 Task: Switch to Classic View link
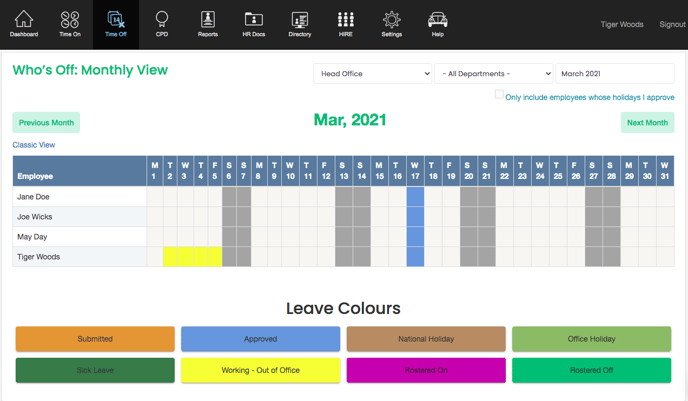pos(34,145)
